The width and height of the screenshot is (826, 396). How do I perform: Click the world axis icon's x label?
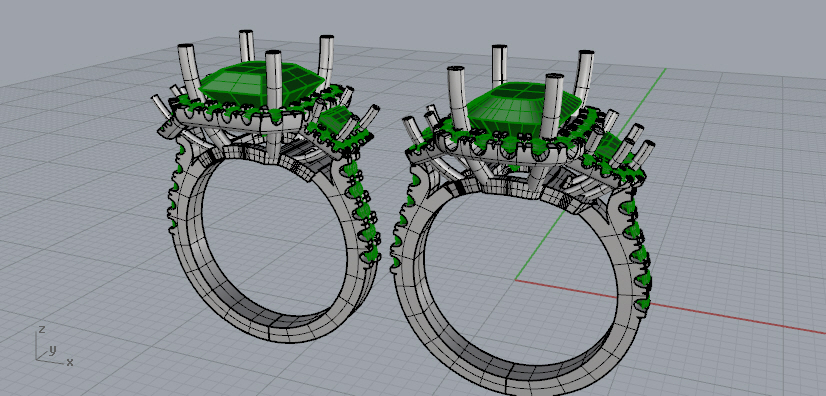click(x=70, y=362)
